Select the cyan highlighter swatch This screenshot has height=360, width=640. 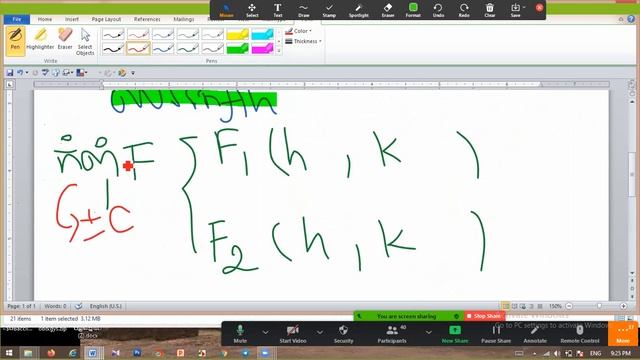262,34
